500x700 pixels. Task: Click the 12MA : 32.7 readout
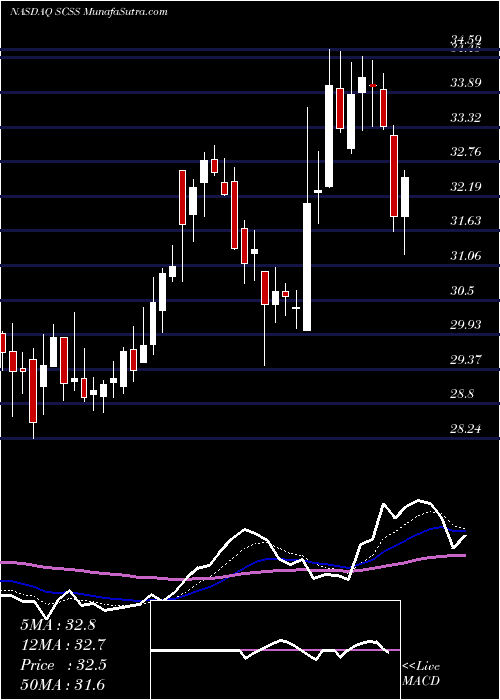(x=63, y=645)
